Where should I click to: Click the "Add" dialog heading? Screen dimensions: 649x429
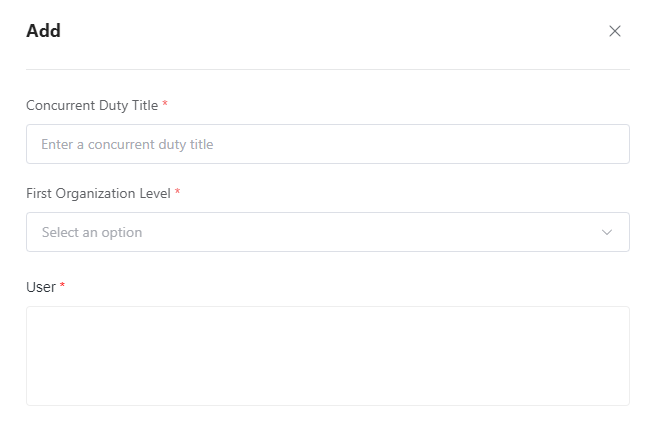pos(43,31)
